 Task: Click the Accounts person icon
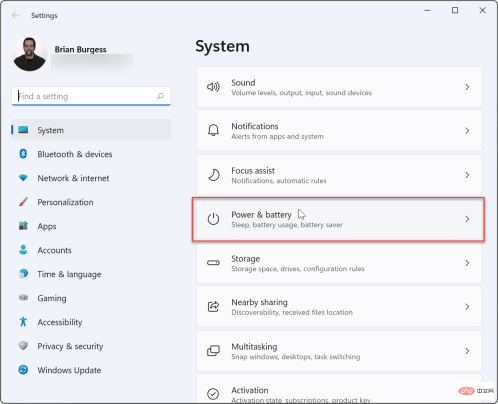23,250
